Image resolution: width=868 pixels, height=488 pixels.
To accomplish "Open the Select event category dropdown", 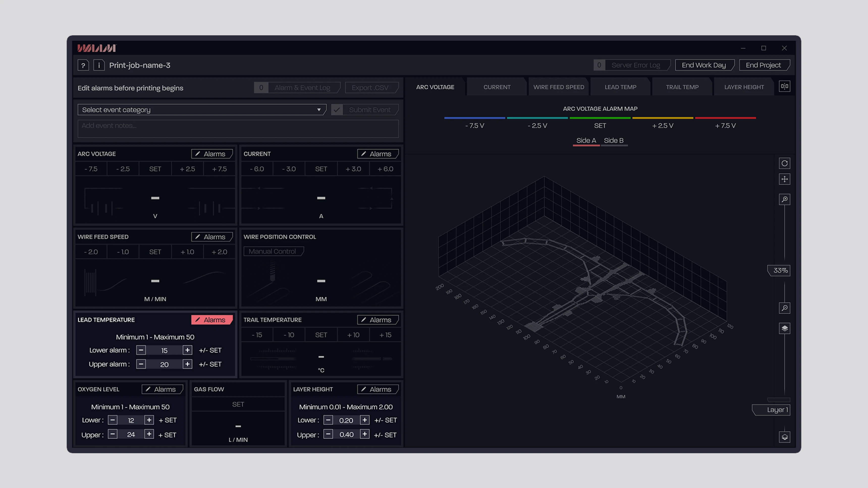I will pos(202,110).
